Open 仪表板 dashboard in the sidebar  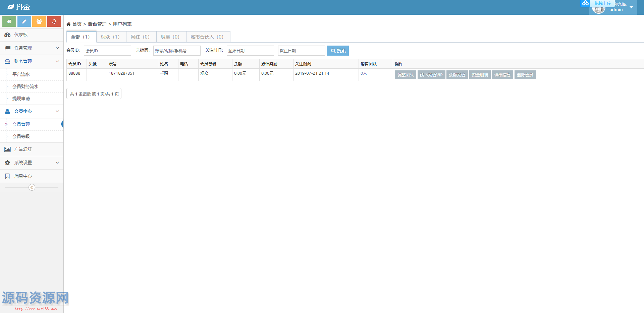tap(21, 35)
